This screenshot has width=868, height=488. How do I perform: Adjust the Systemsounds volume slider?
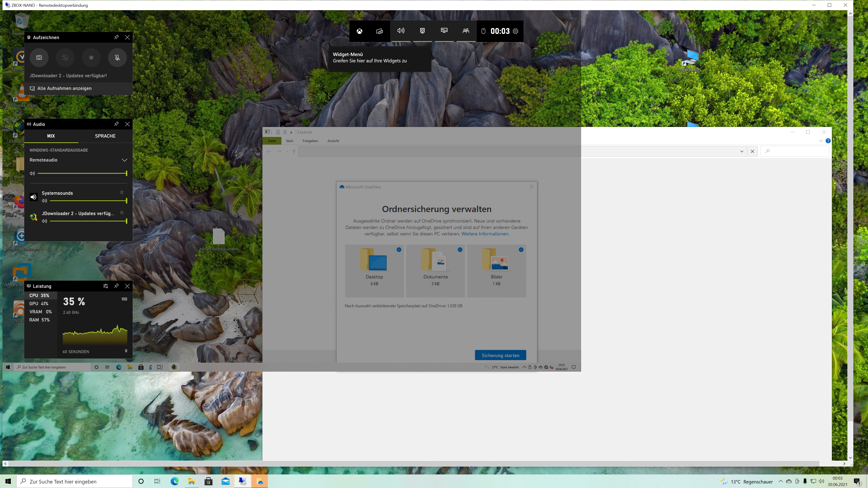coord(88,201)
